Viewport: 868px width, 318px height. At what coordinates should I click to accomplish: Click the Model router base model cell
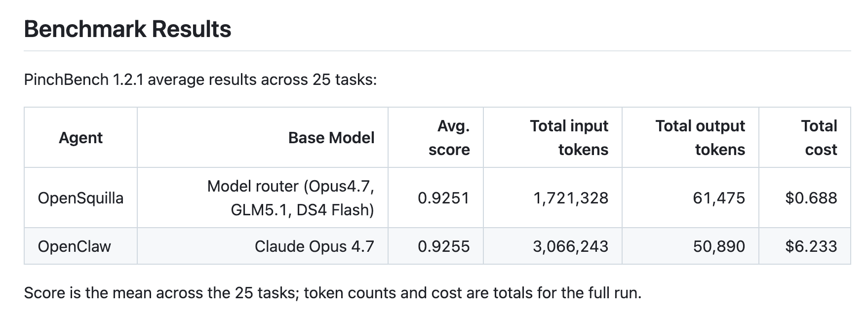290,198
